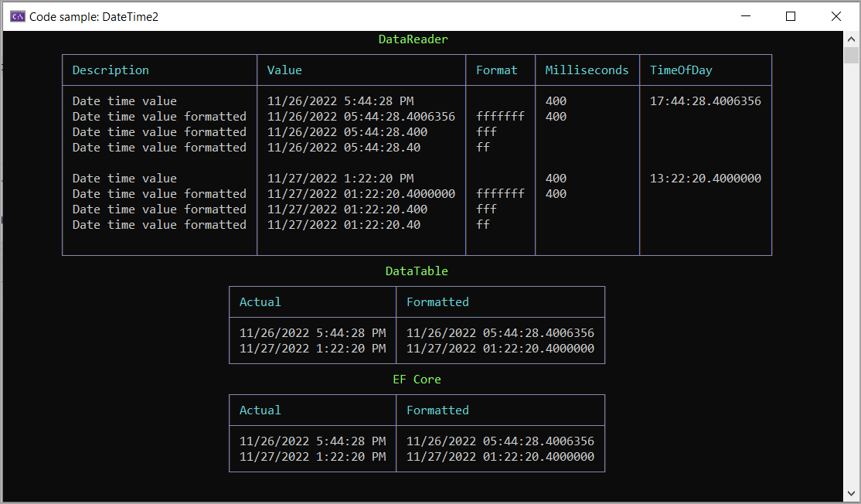Click Milliseconds 400 beside 1:22:20 PM value
The height and width of the screenshot is (504, 861).
click(556, 179)
